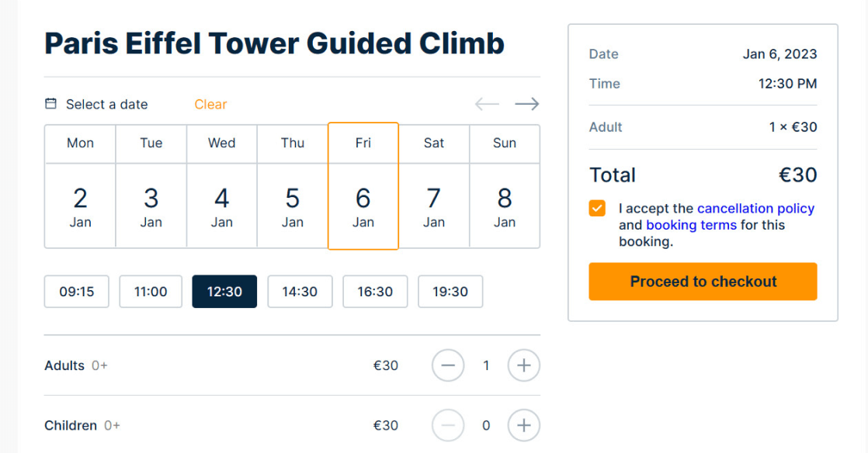Open the cancellation policy link
This screenshot has width=868, height=453.
[x=755, y=209]
